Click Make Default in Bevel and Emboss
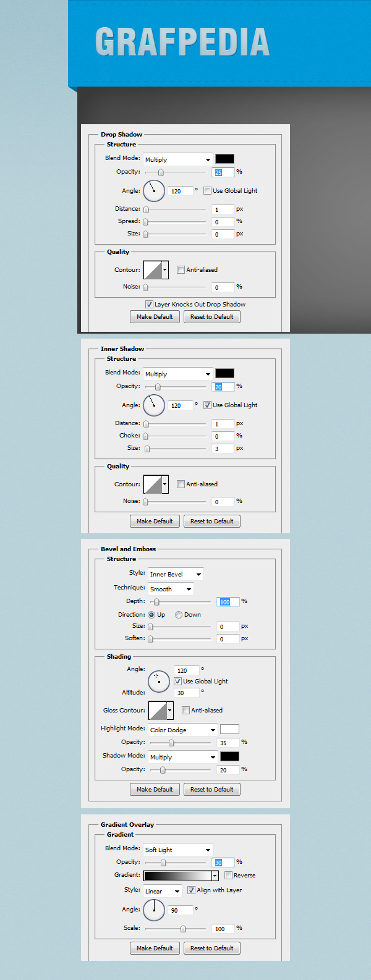The width and height of the screenshot is (371, 980). pyautogui.click(x=155, y=790)
